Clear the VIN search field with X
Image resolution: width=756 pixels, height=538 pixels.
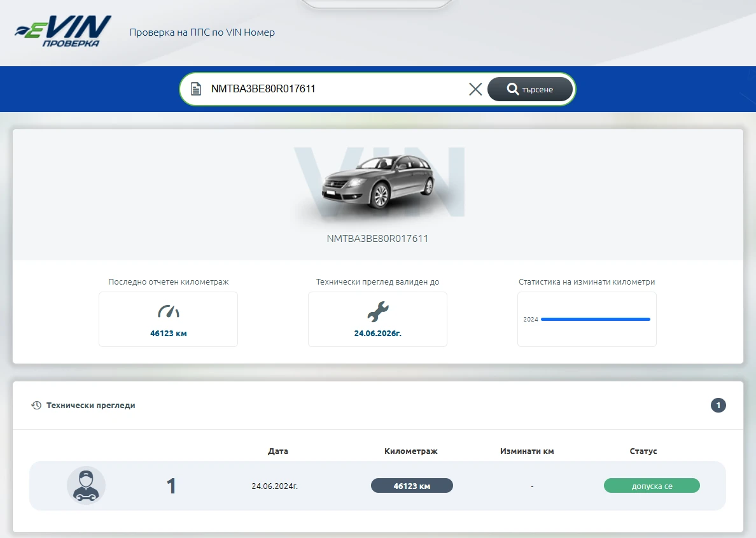point(475,89)
